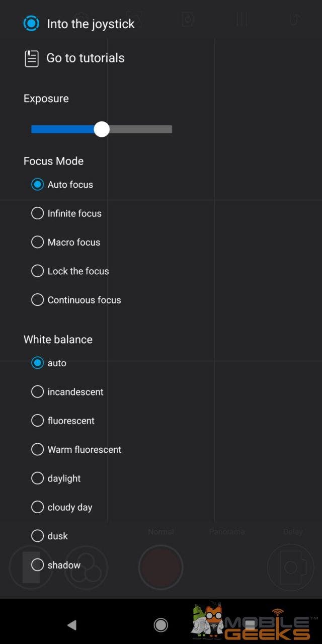Tap the Into the joystick icon

tap(31, 24)
